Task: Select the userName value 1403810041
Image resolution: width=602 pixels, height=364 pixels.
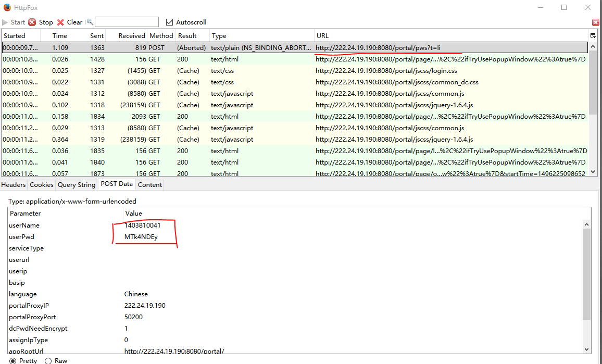Action: tap(143, 225)
